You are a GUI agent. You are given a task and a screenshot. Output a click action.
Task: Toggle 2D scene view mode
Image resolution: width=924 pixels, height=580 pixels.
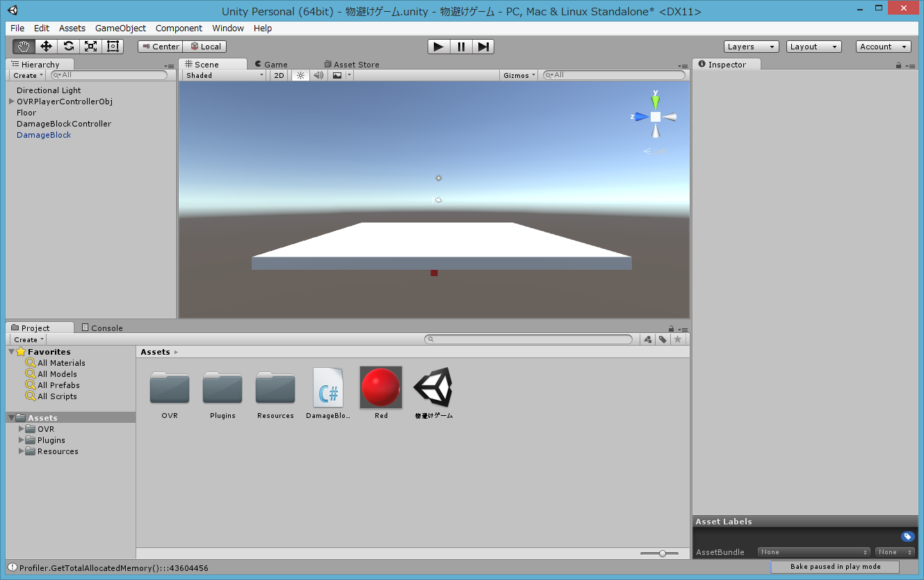[279, 75]
